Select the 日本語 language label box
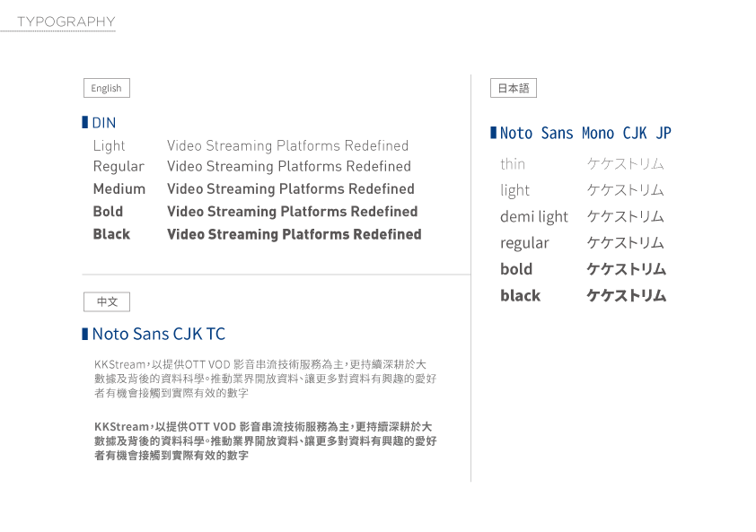Image resolution: width=756 pixels, height=532 pixels. (514, 88)
